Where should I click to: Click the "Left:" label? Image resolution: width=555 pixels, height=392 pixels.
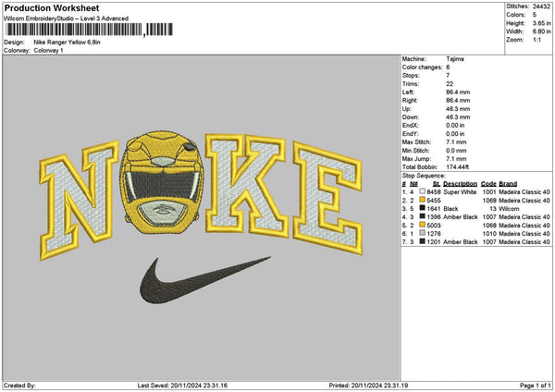pyautogui.click(x=408, y=92)
